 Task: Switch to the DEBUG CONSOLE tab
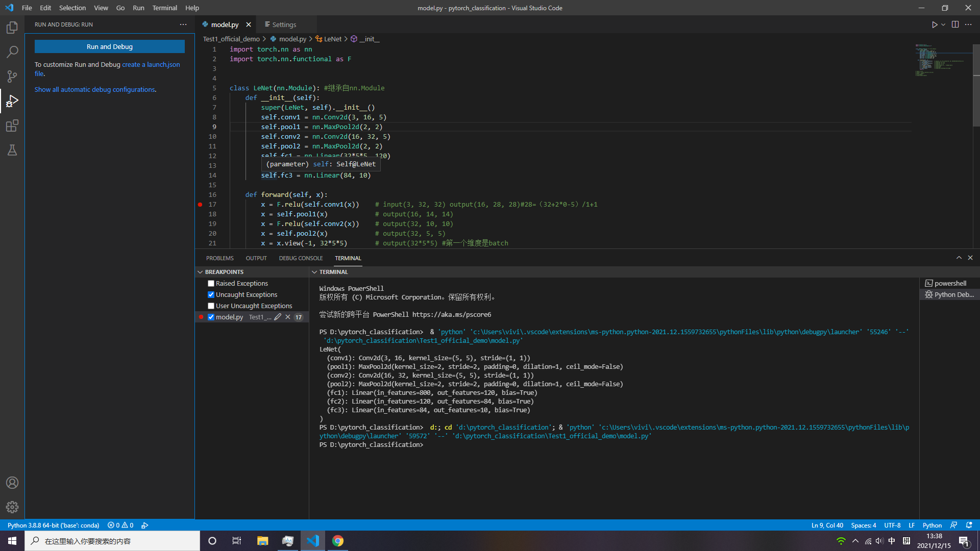301,258
